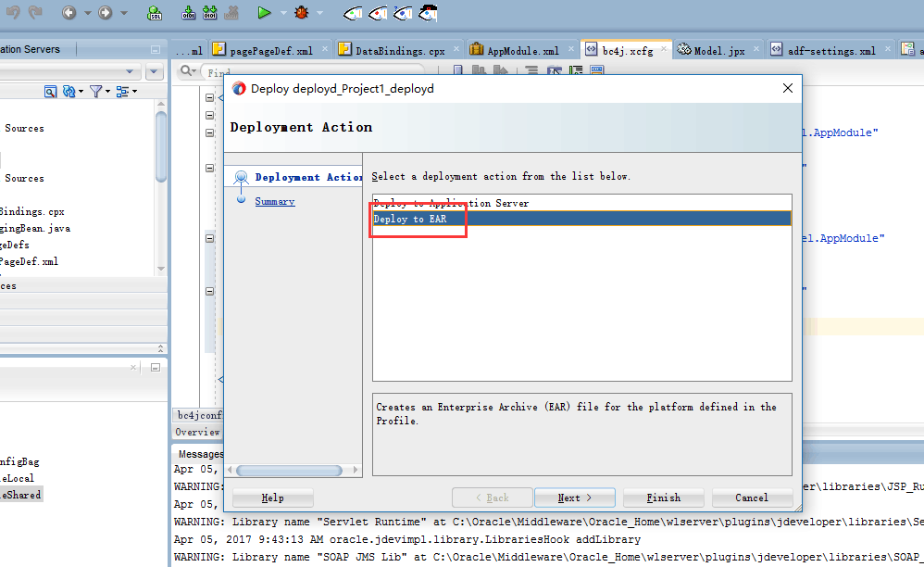Open the Overview tab below the editor

click(x=197, y=432)
